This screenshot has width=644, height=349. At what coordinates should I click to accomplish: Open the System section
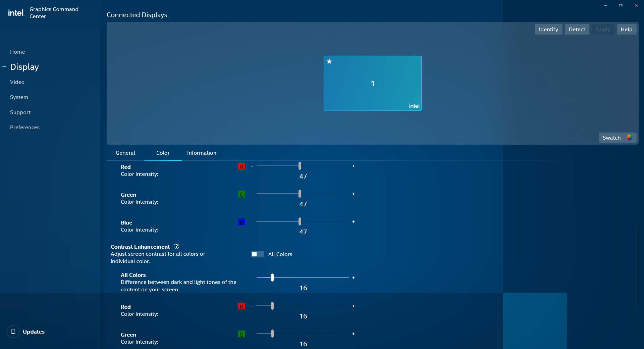(x=19, y=97)
